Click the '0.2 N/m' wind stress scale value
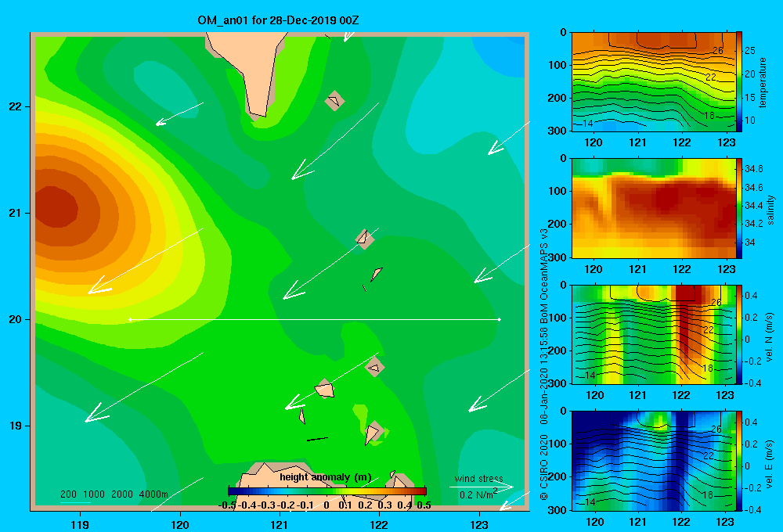Image resolution: width=783 pixels, height=532 pixels. [x=476, y=495]
